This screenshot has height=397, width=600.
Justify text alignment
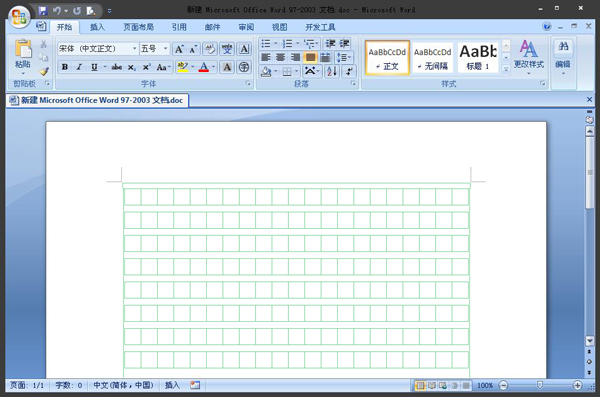pos(310,57)
